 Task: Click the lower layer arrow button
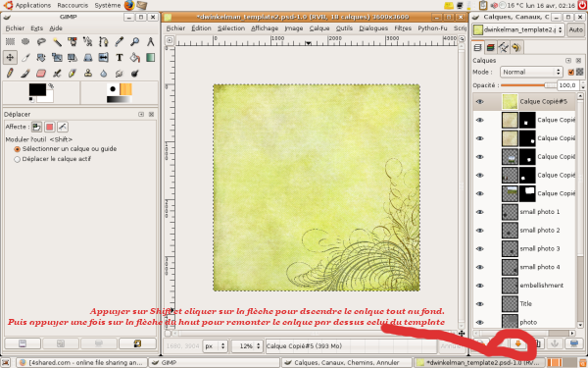click(517, 343)
